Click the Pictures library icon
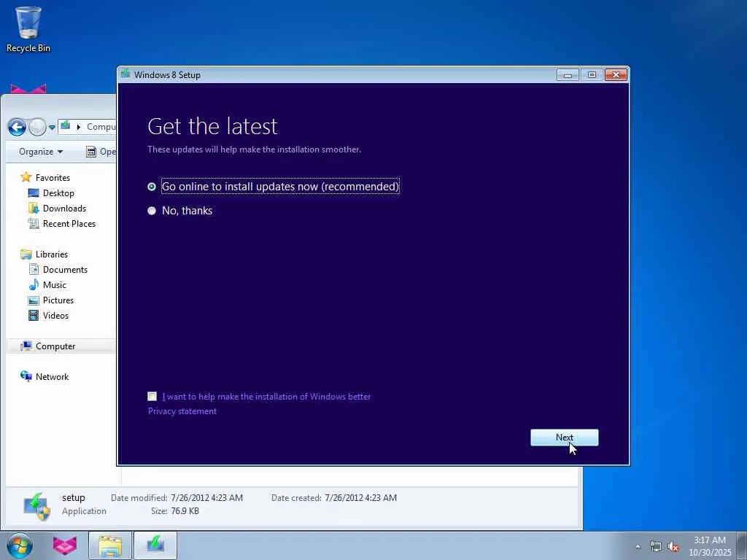The image size is (747, 560). (34, 300)
